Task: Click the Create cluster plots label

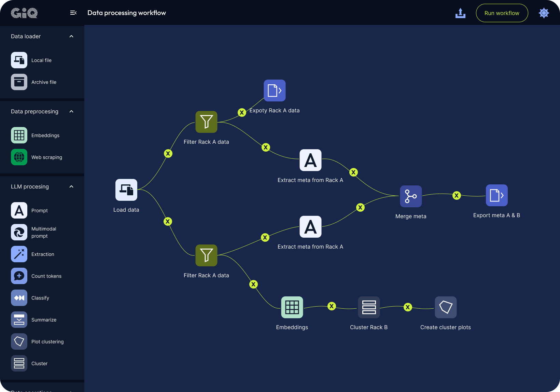Action: coord(446,327)
